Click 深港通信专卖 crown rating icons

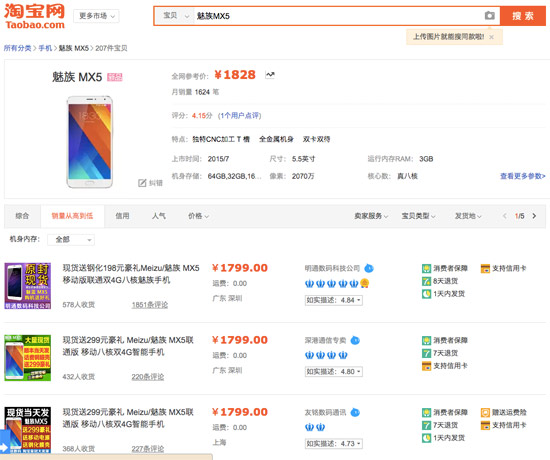326,355
